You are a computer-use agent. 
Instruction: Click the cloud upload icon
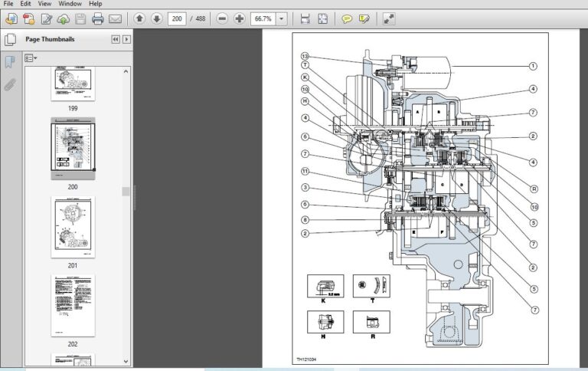pos(64,18)
